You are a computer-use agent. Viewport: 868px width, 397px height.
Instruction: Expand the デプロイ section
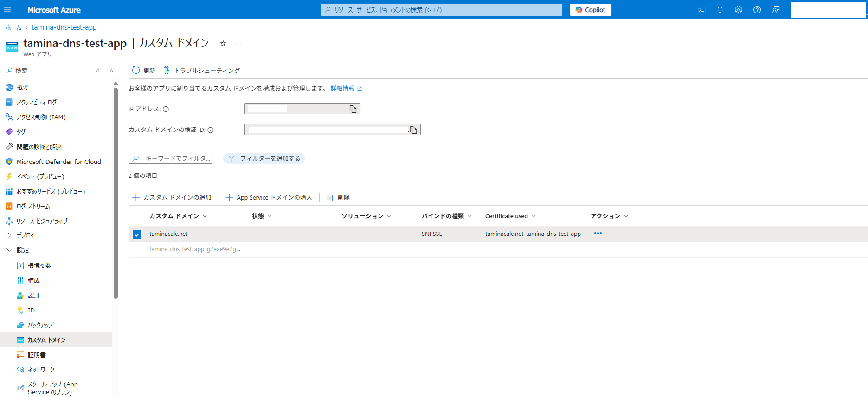(x=9, y=235)
